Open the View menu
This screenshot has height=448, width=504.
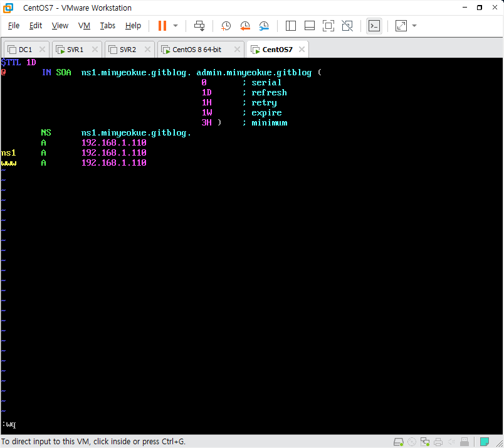(x=60, y=26)
